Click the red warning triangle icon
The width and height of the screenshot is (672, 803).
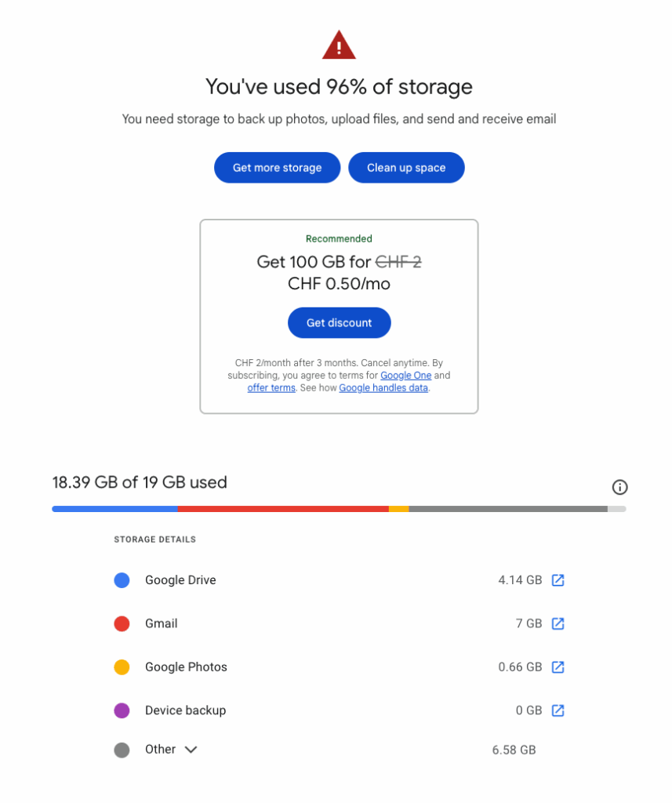(339, 45)
